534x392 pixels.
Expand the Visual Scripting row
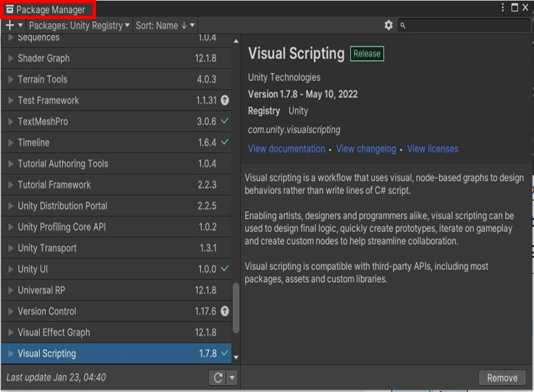coord(11,353)
